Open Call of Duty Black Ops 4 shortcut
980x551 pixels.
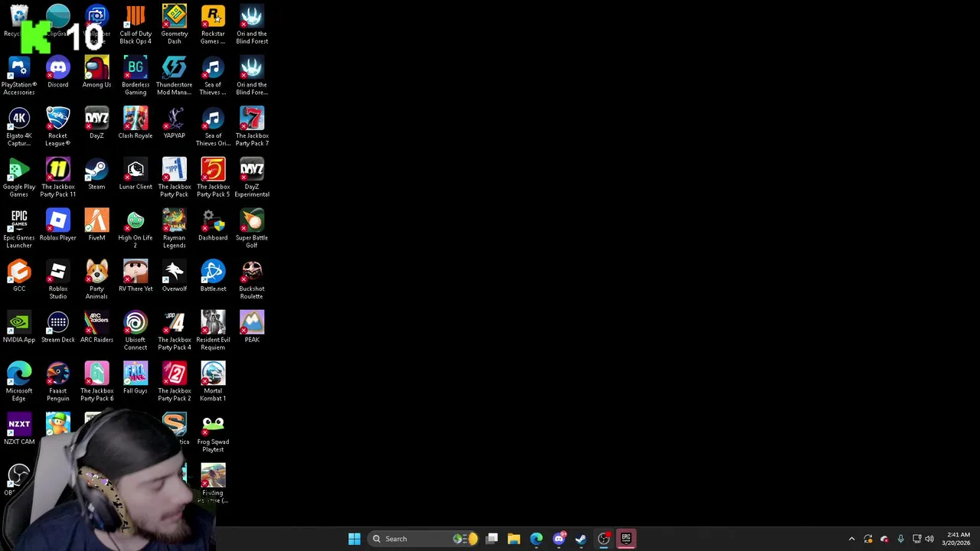point(136,24)
